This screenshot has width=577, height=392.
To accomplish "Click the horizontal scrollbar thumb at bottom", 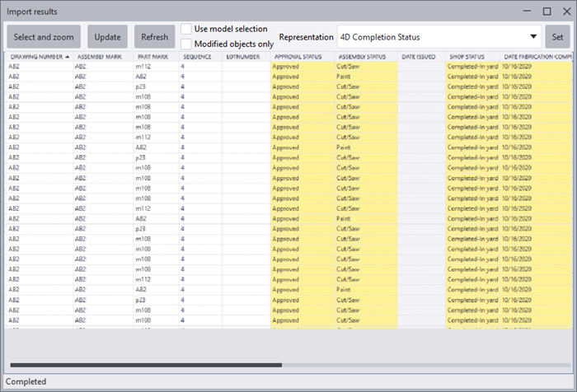I will click(146, 365).
